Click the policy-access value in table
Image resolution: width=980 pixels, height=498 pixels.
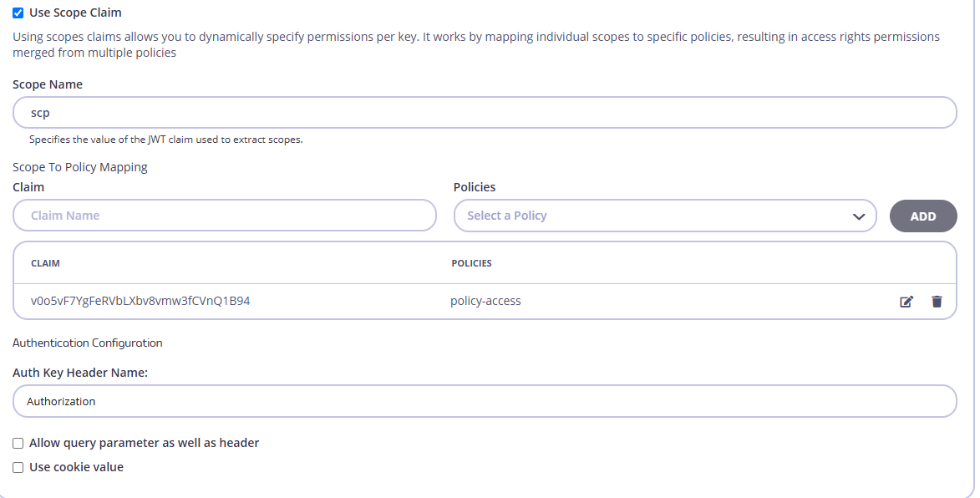[485, 301]
